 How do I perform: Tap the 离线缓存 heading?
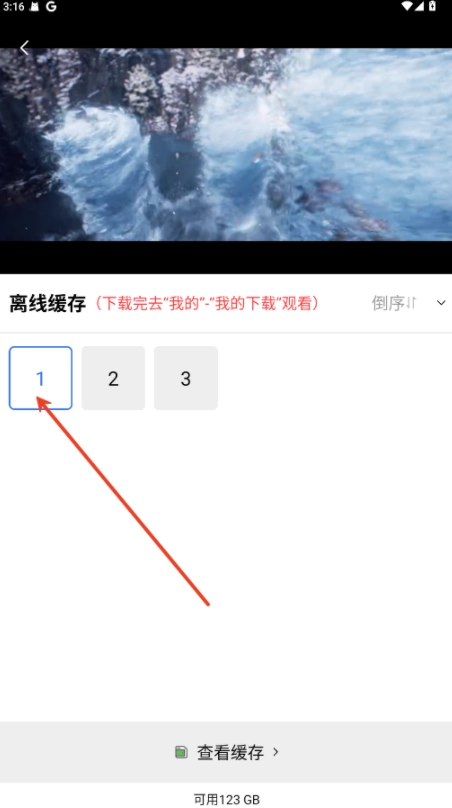[x=47, y=304]
